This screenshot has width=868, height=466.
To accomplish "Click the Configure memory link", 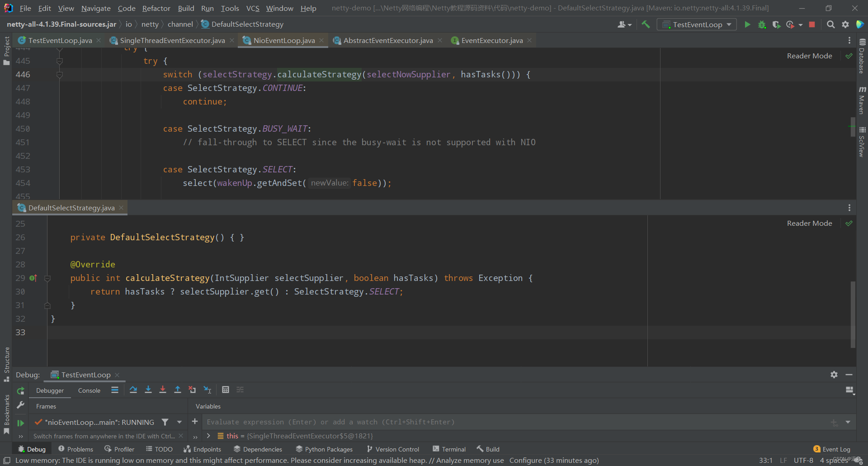I will tap(525, 460).
